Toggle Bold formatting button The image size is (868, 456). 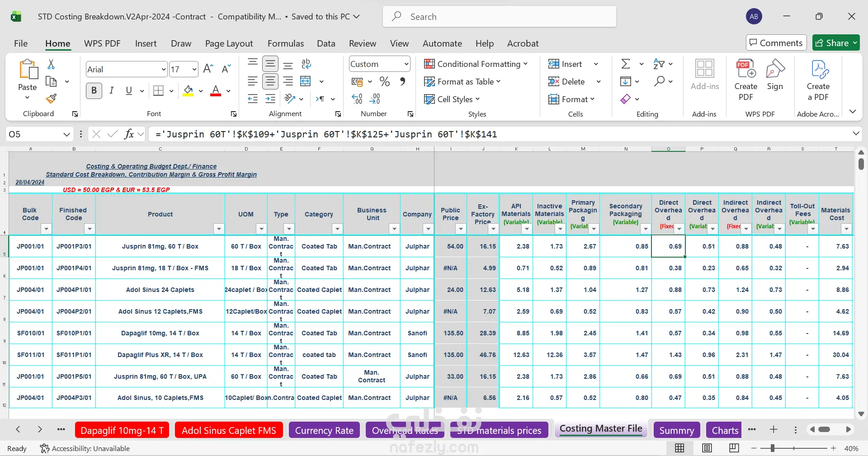(x=94, y=90)
